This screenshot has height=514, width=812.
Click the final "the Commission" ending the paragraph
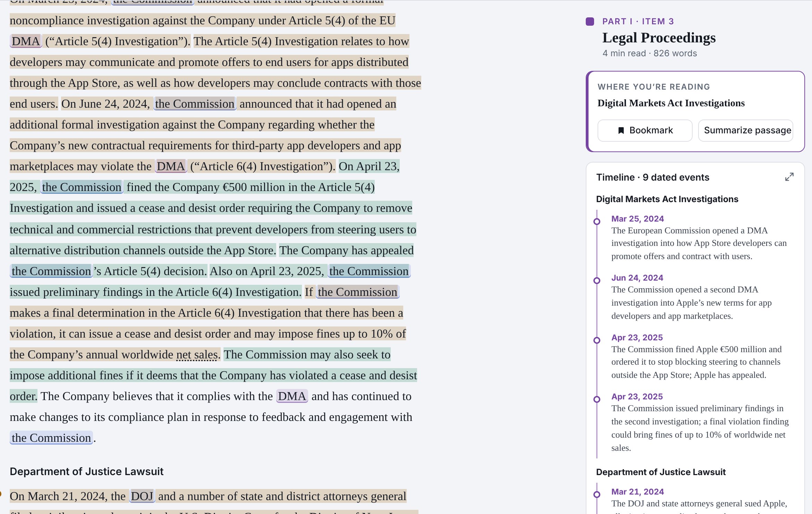point(51,438)
